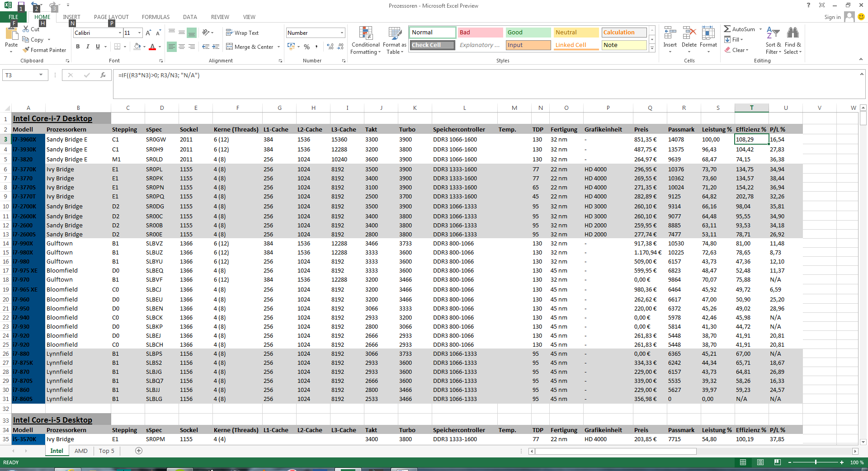This screenshot has width=868, height=471.
Task: Increase the font size
Action: (x=148, y=33)
